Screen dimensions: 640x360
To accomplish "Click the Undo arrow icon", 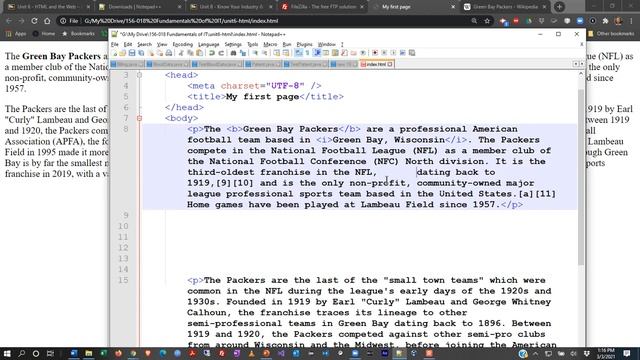I will click(x=212, y=53).
